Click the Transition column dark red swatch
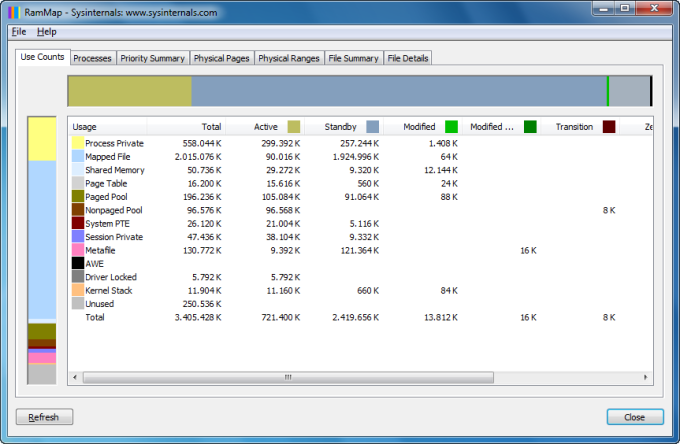Screen dimensions: 680x444 (x=609, y=127)
